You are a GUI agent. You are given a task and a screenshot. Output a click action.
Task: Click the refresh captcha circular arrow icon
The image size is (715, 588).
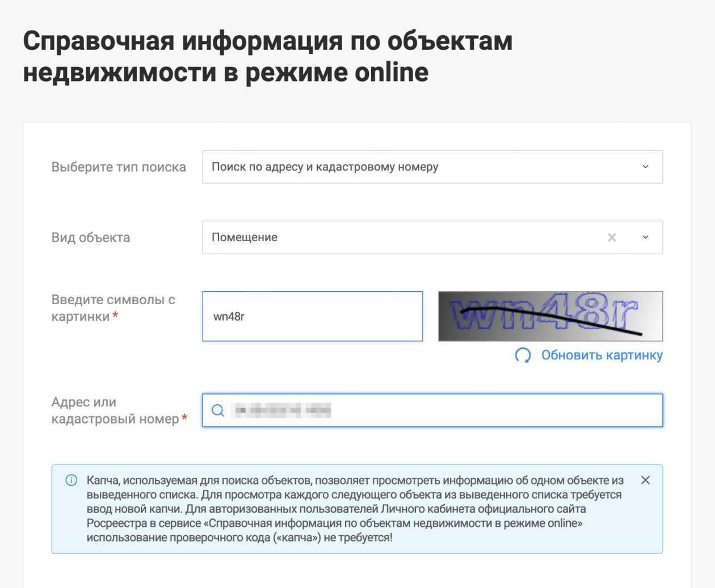point(523,355)
